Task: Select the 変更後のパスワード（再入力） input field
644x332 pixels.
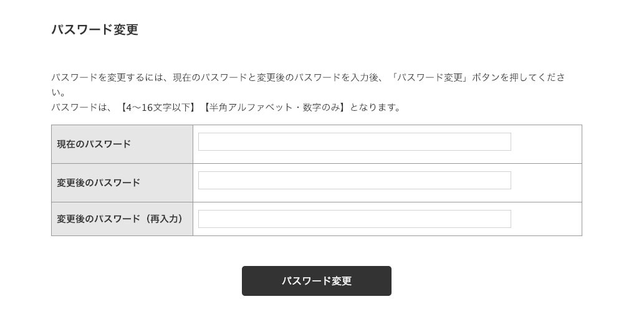Action: pos(354,219)
